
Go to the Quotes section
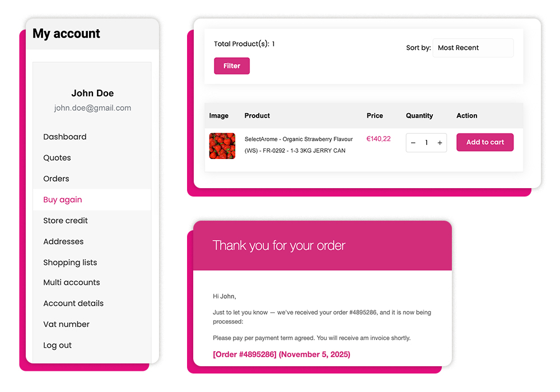(57, 158)
